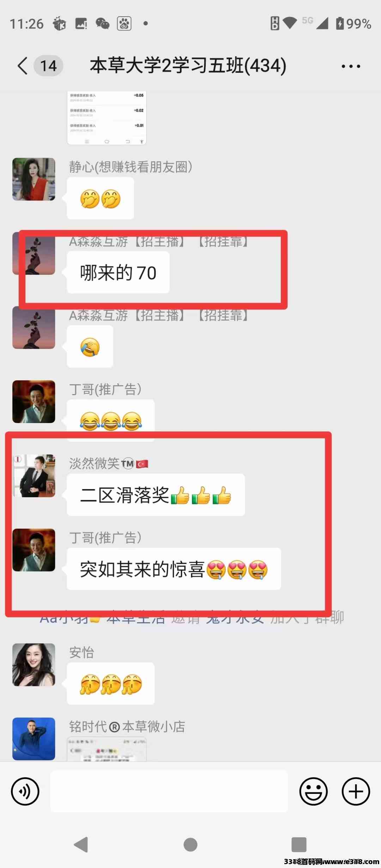The image size is (381, 868).
Task: Open 淡然微笑 profile avatar
Action: click(x=34, y=476)
